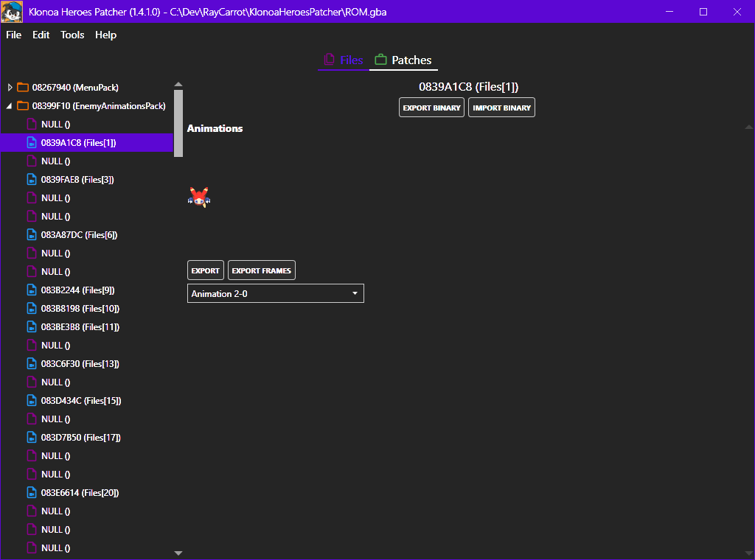Click the file icon of 083E6614 (Files[20])
Image resolution: width=755 pixels, height=560 pixels.
[32, 493]
